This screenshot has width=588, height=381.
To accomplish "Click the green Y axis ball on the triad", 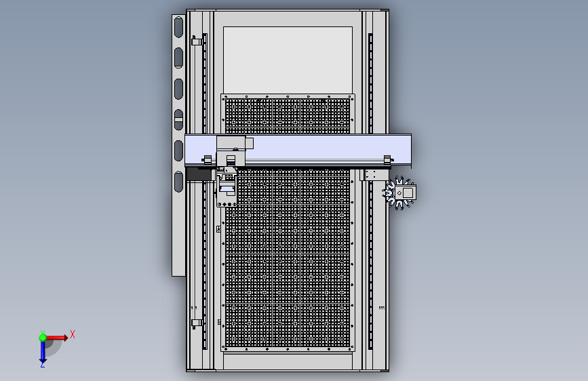I will click(43, 338).
